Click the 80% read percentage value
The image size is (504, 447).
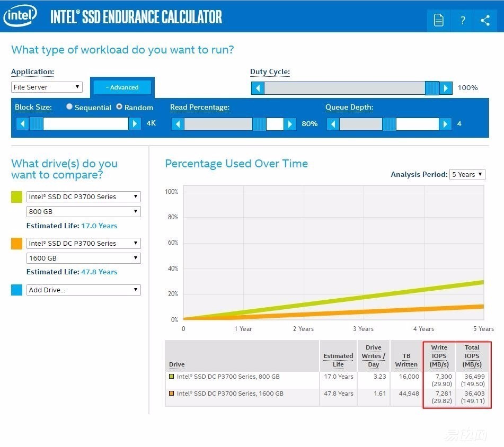310,123
